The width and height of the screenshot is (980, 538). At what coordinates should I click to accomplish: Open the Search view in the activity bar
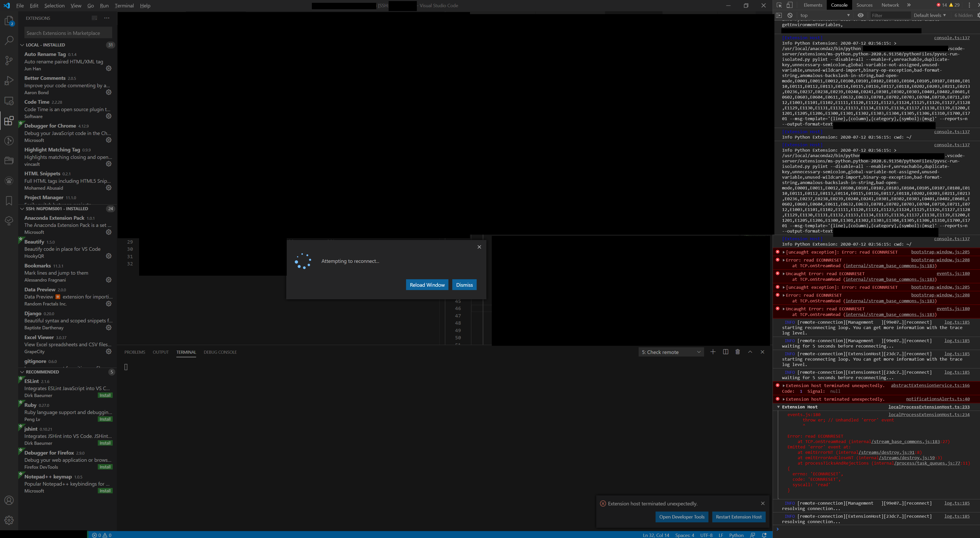pyautogui.click(x=9, y=40)
